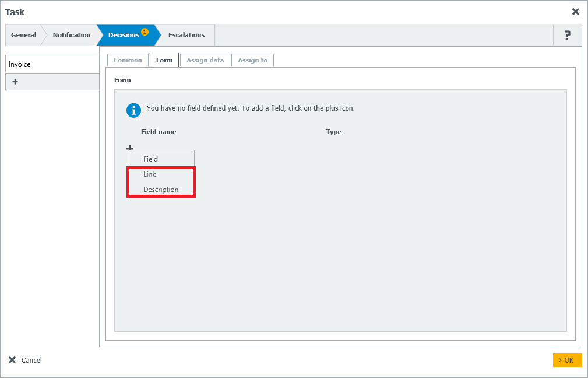Open the Common sub-tab

pyautogui.click(x=128, y=60)
